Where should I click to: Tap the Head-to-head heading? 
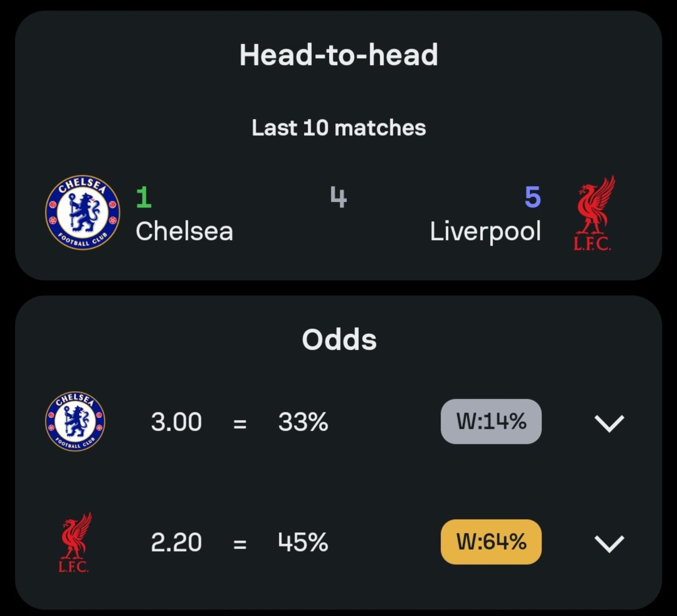click(x=338, y=55)
